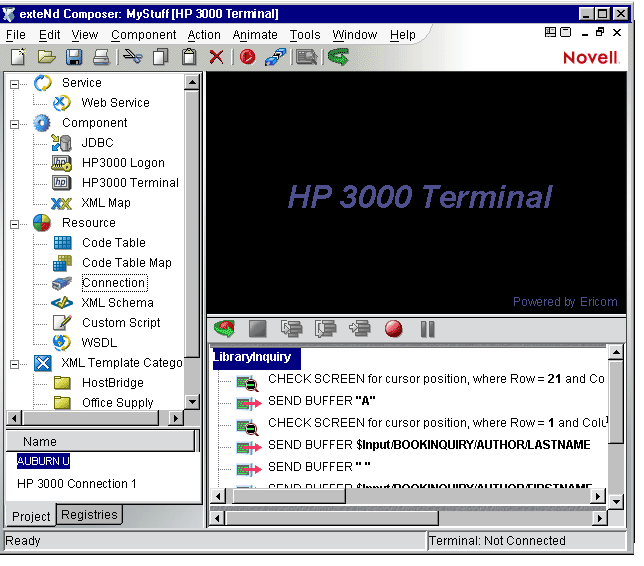This screenshot has height=566, width=644.
Task: Select CHECK SCREEN Row = 21 action
Action: point(436,379)
